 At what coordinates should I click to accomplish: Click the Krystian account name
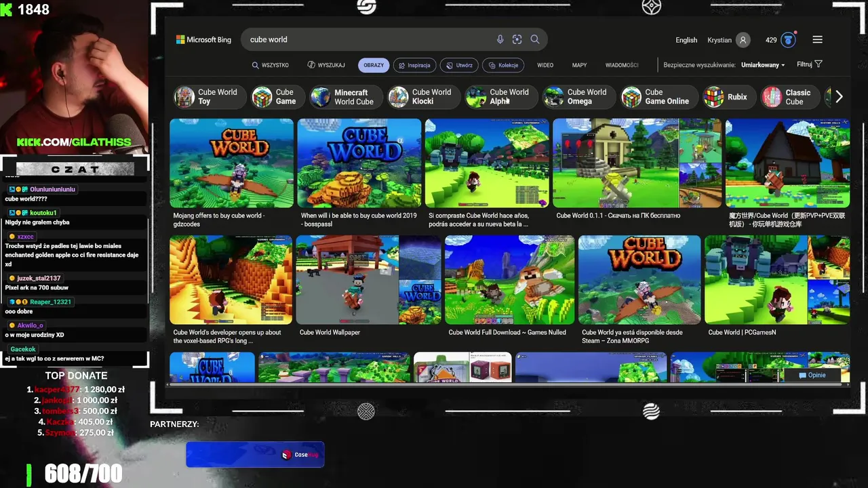719,40
